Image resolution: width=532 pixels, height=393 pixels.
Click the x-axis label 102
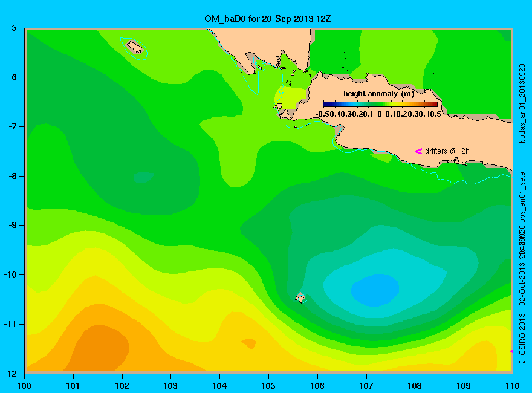coord(122,386)
